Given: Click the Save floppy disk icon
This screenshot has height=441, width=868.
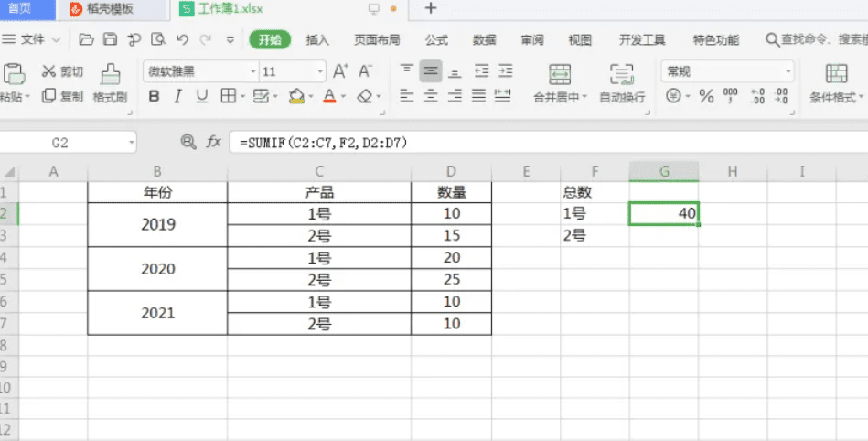Looking at the screenshot, I should coord(110,39).
